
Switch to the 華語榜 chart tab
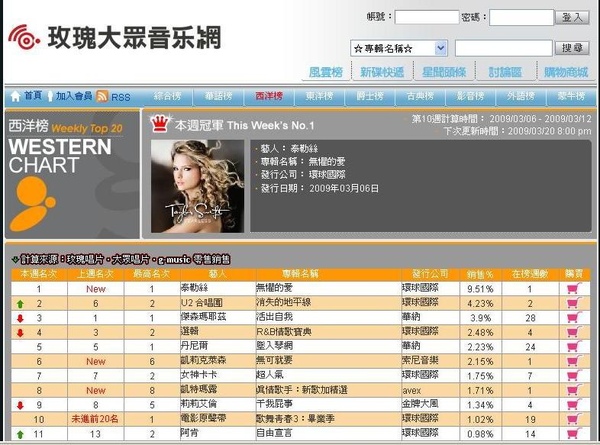tap(218, 96)
